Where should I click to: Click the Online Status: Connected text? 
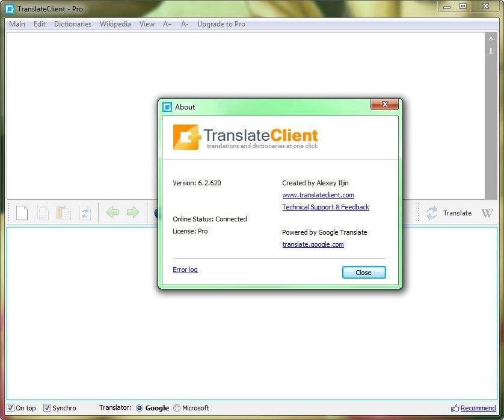click(x=209, y=219)
